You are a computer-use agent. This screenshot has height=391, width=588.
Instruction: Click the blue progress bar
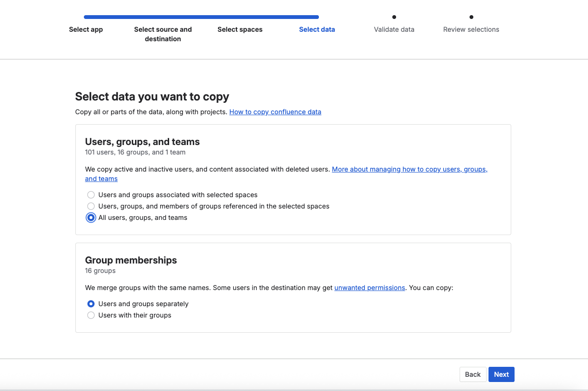(201, 17)
